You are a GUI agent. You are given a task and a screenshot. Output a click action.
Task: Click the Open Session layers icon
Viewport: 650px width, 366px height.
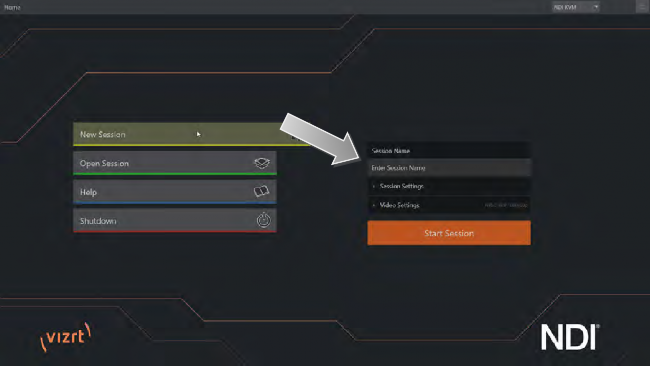point(262,163)
